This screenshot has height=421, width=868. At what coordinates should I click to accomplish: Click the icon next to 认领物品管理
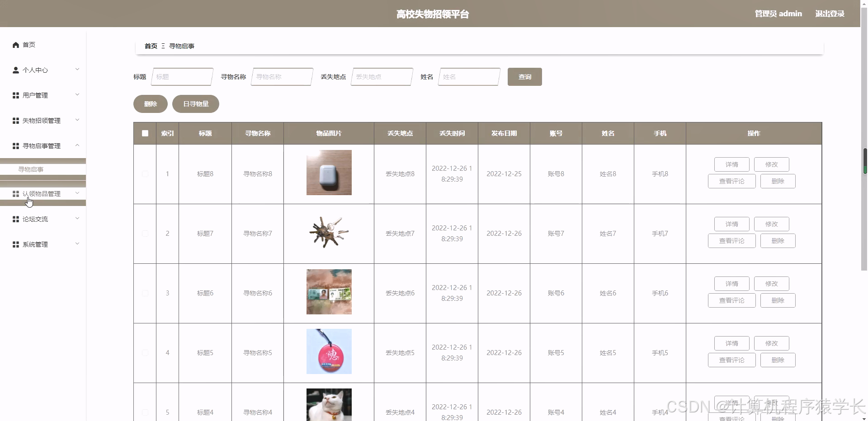point(15,193)
